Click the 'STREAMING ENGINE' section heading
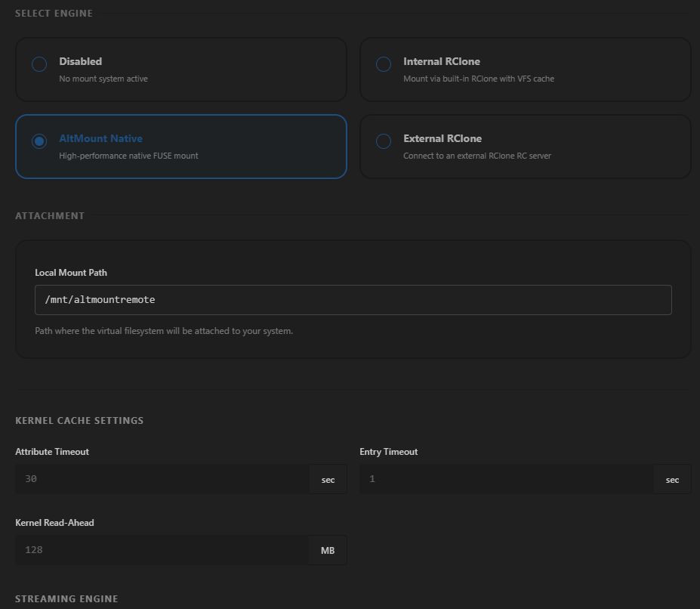The width and height of the screenshot is (700, 609). 66,598
